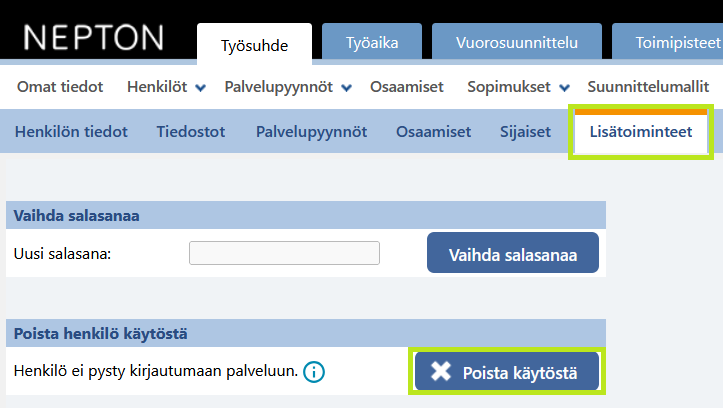Switch to Henkilön tiedot subtab
Image resolution: width=723 pixels, height=408 pixels.
(x=71, y=132)
